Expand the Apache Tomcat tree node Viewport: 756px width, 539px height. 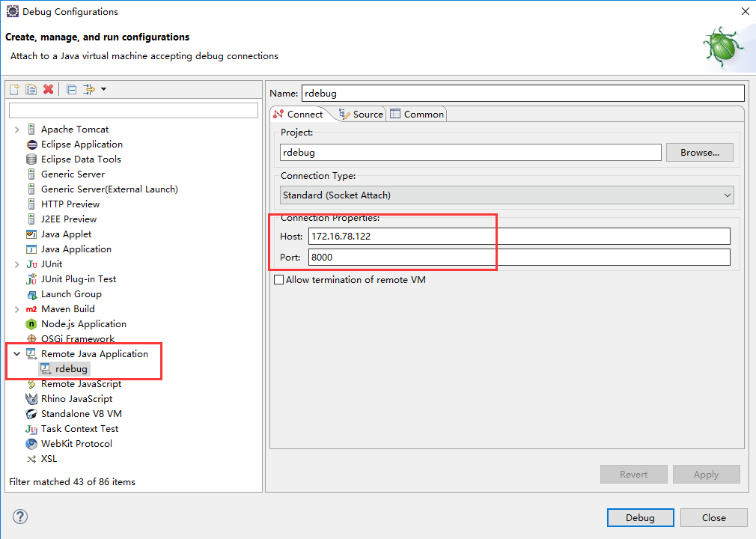pyautogui.click(x=17, y=130)
